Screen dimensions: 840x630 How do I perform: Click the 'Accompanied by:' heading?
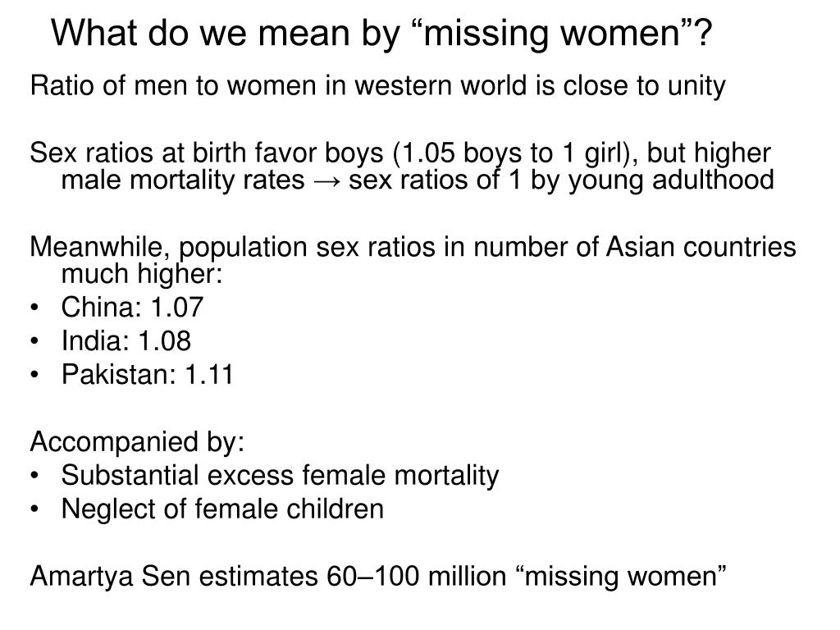pyautogui.click(x=137, y=442)
